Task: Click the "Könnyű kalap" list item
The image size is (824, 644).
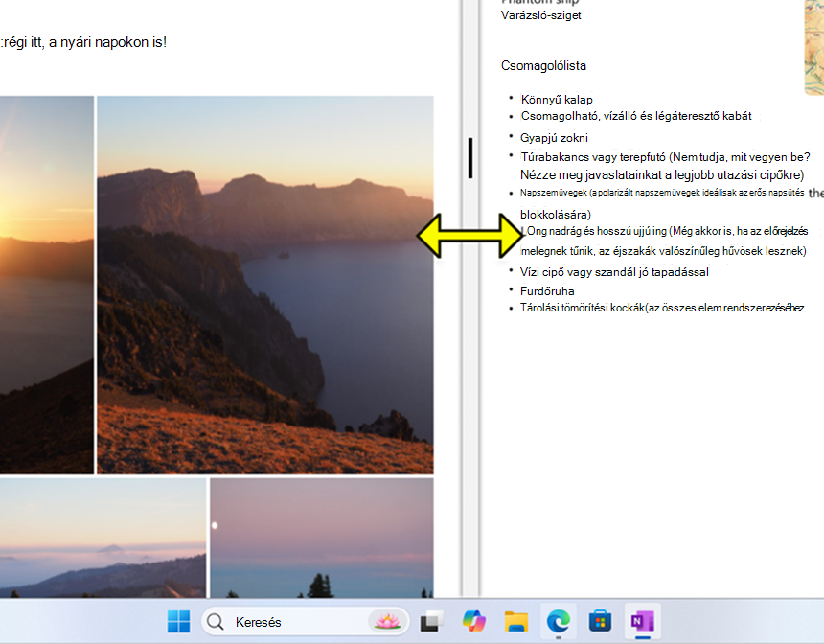Action: click(557, 100)
